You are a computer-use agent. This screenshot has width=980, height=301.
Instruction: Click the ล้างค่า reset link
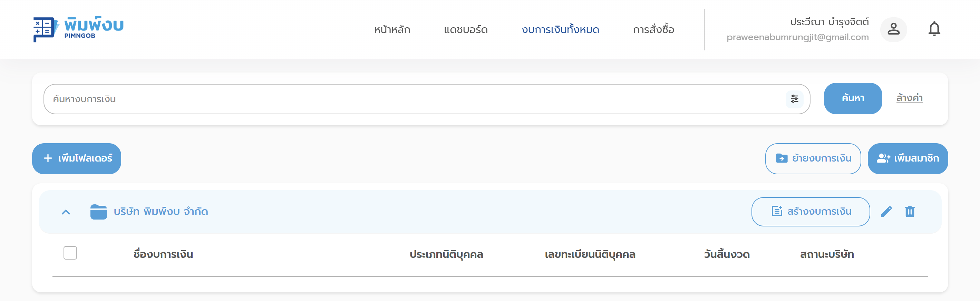(909, 98)
